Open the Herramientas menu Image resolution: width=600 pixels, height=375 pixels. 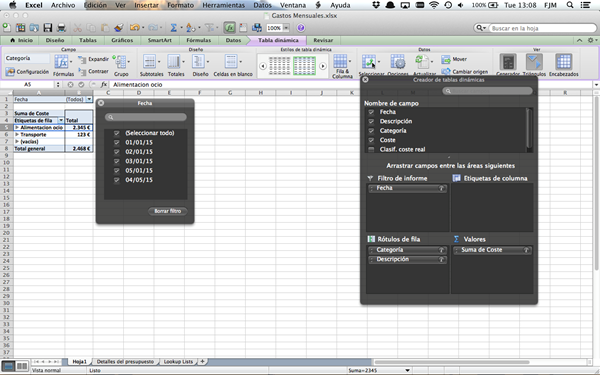(x=223, y=5)
